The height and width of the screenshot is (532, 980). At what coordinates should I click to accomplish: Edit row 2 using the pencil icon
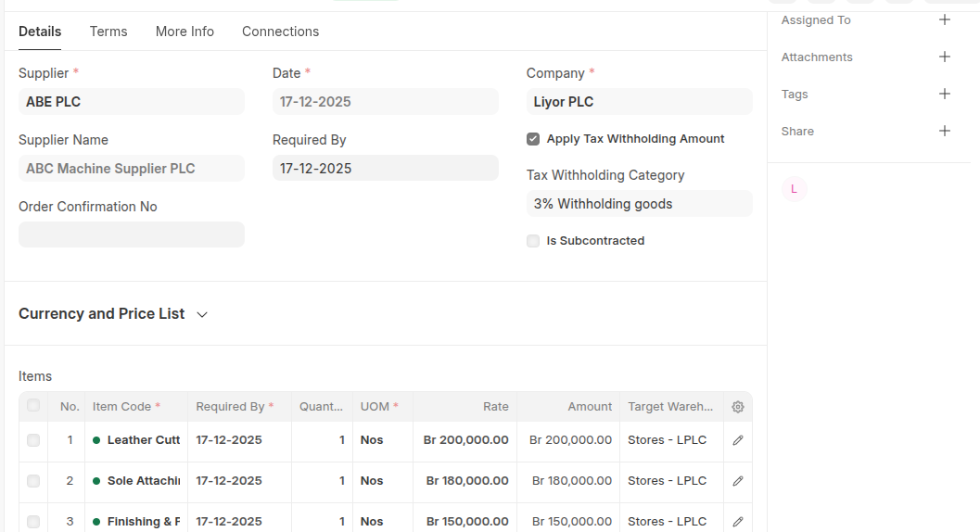pyautogui.click(x=738, y=481)
